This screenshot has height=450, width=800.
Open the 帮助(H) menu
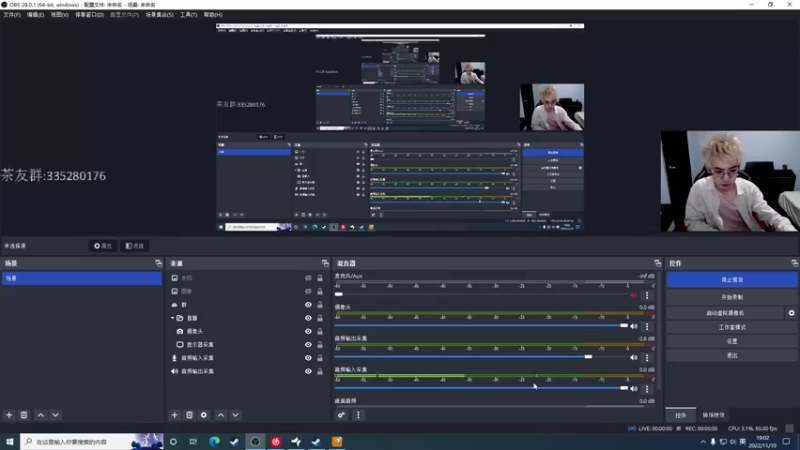(x=213, y=15)
